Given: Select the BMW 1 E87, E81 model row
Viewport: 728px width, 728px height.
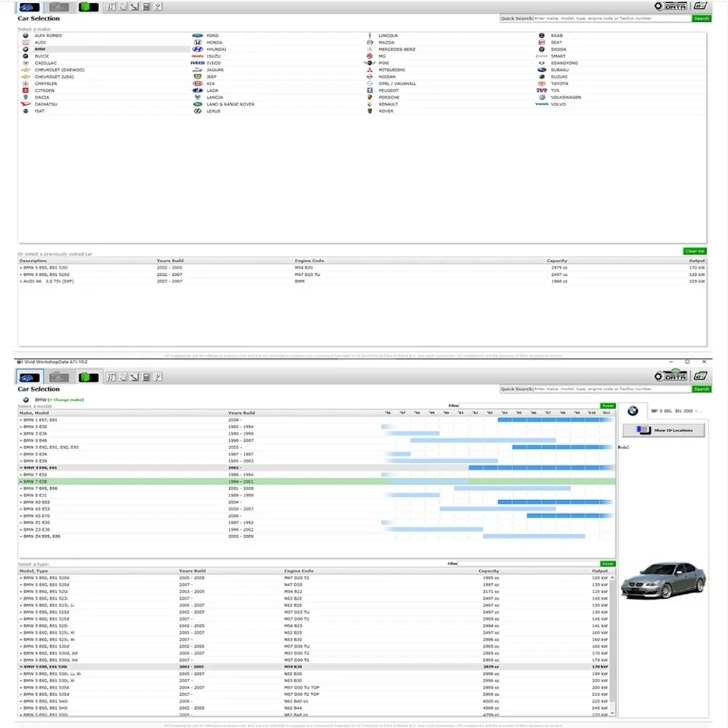Looking at the screenshot, I should 317,420.
